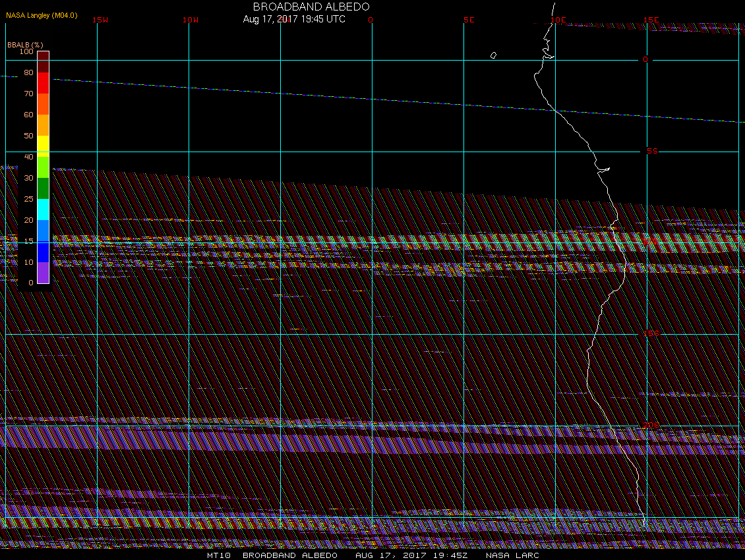Click the BROADBAND ALBEDO title at top

click(x=311, y=7)
